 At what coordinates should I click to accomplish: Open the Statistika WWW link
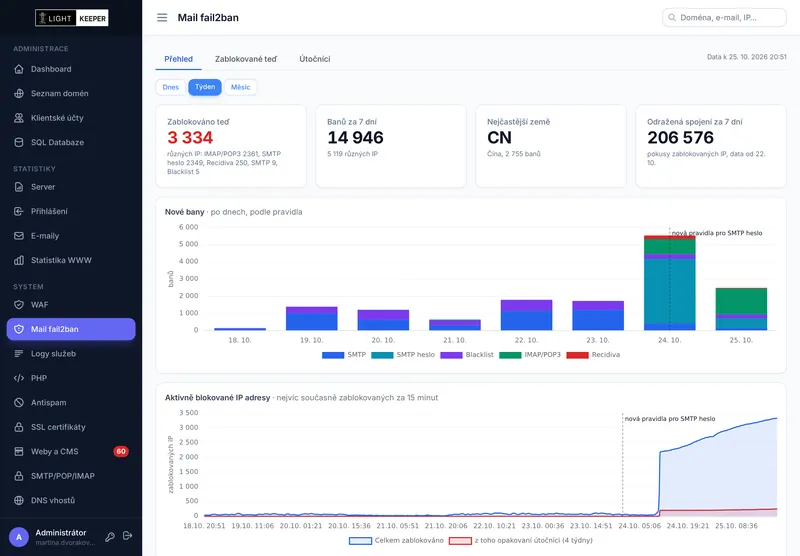point(71,260)
